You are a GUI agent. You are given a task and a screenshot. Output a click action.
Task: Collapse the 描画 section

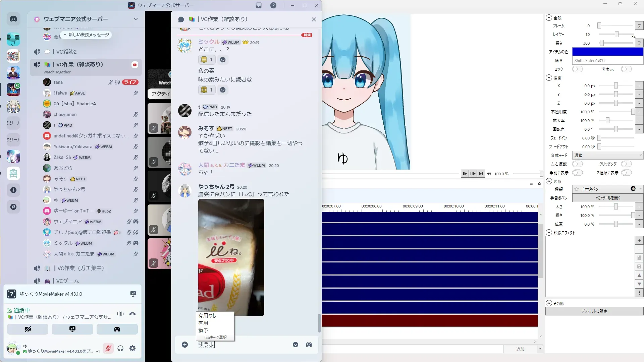click(549, 78)
